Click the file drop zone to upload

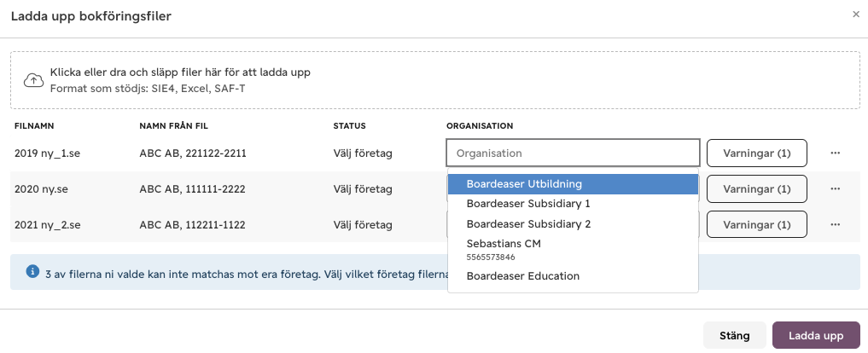(x=434, y=80)
